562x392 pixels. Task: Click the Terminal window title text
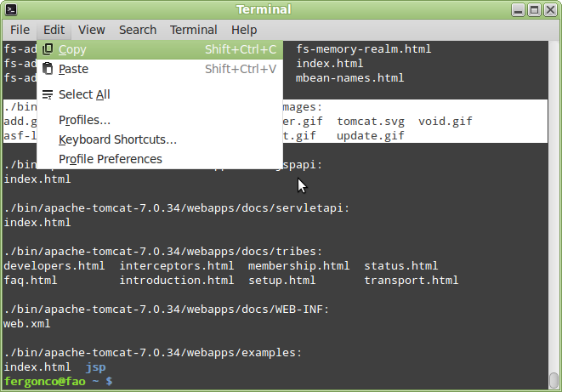pyautogui.click(x=264, y=9)
